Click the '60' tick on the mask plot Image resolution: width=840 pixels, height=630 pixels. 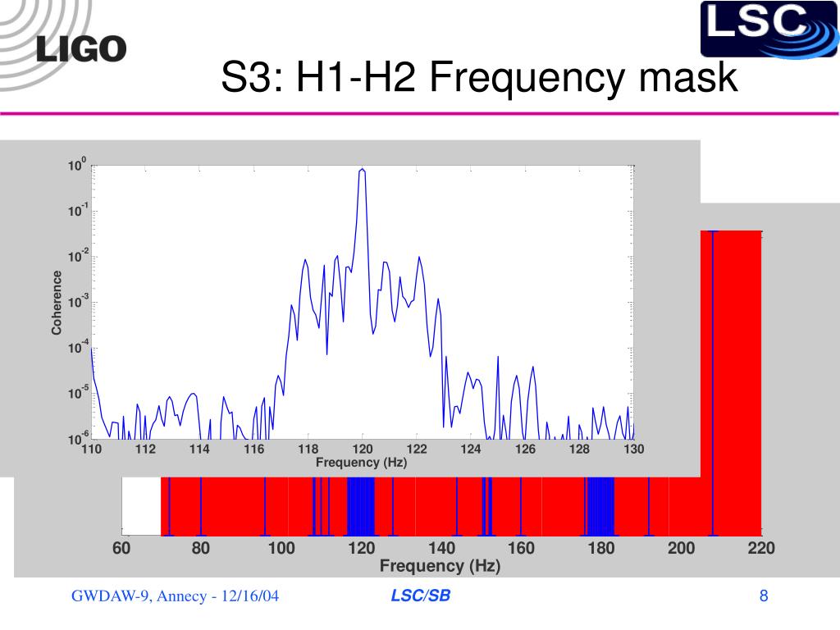pyautogui.click(x=121, y=548)
